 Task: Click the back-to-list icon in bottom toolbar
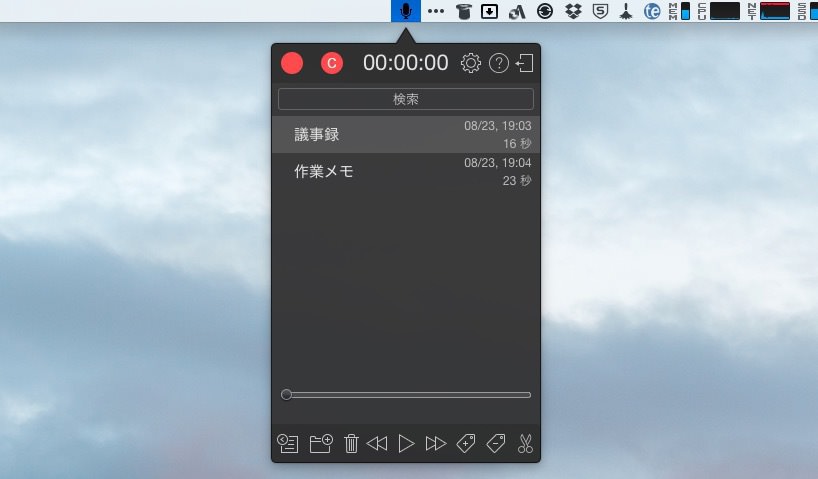click(x=287, y=444)
